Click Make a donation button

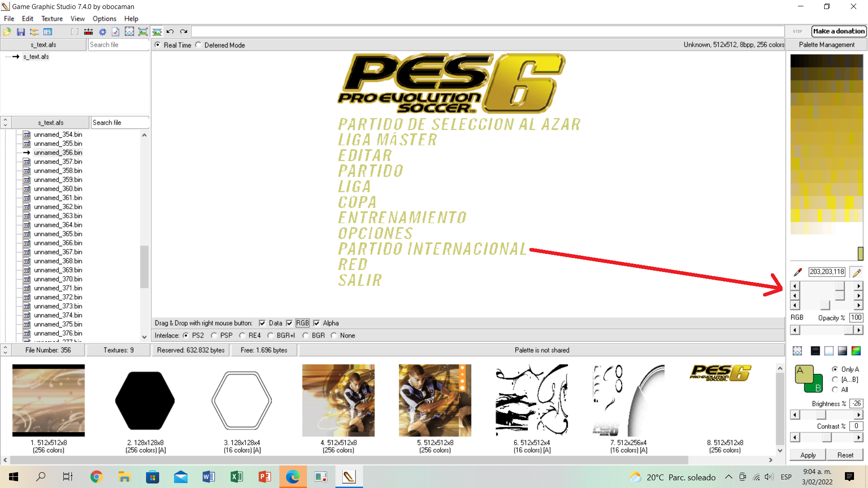839,31
